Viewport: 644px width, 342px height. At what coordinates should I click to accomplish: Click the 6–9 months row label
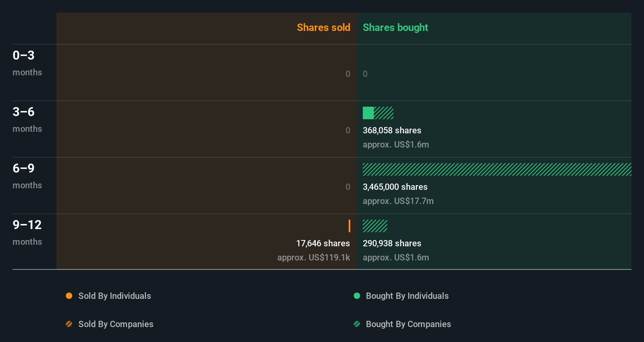click(x=27, y=176)
